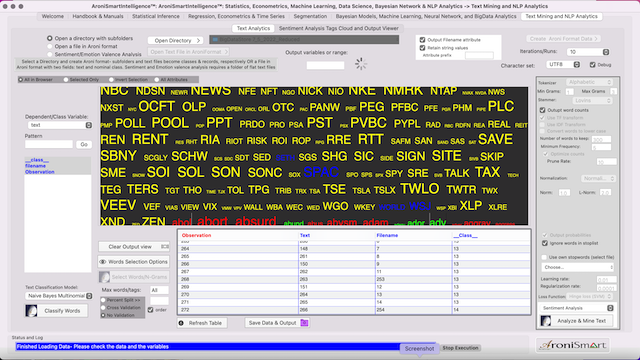Open the Text Classification Model dropdown
This screenshot has height=360, width=640.
tap(60, 296)
